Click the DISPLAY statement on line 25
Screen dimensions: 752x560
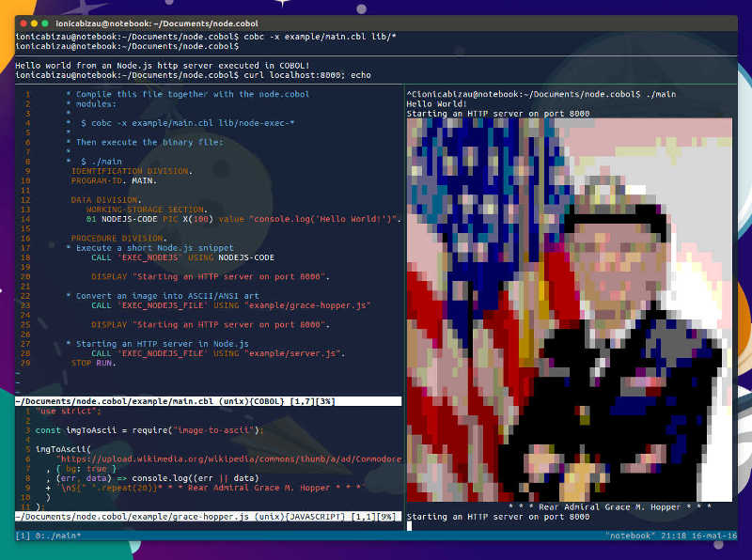pyautogui.click(x=211, y=324)
